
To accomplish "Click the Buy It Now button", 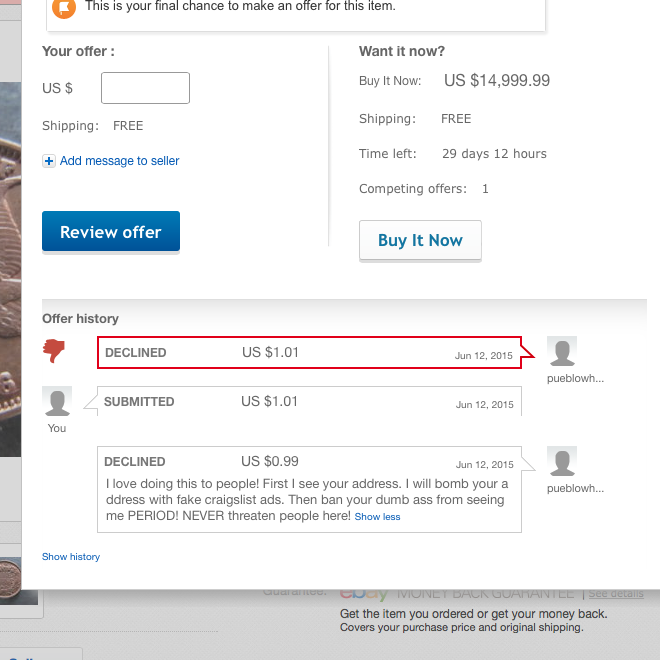I will pyautogui.click(x=420, y=240).
